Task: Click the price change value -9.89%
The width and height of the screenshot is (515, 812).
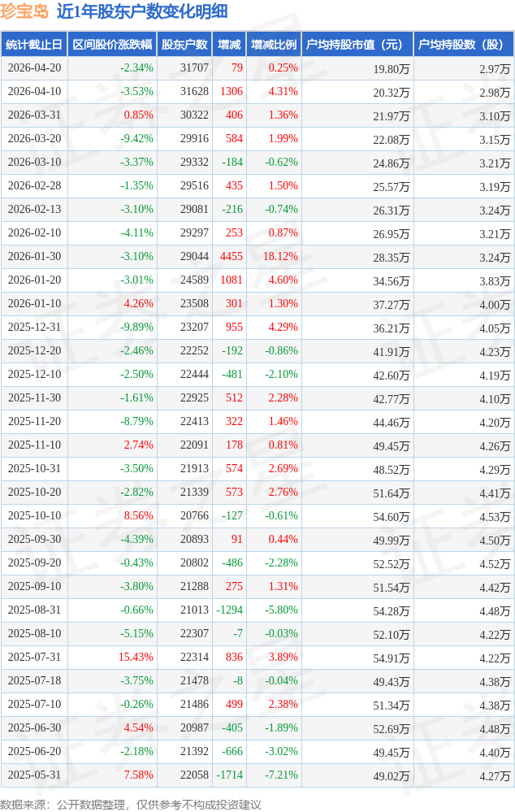Action: [x=136, y=327]
